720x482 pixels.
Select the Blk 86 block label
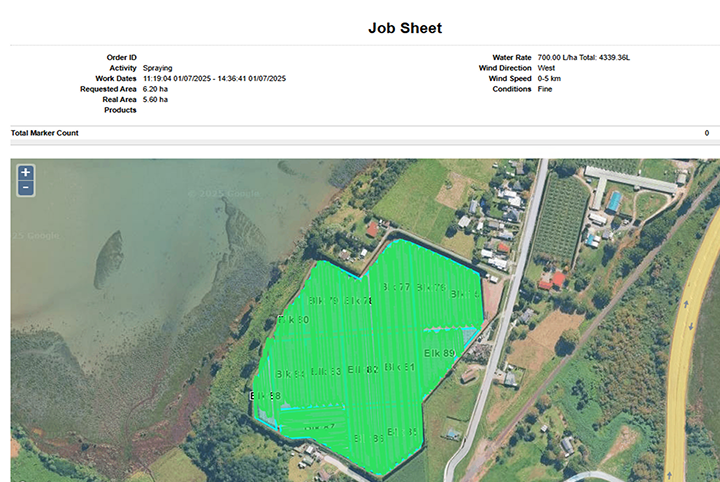coord(369,438)
